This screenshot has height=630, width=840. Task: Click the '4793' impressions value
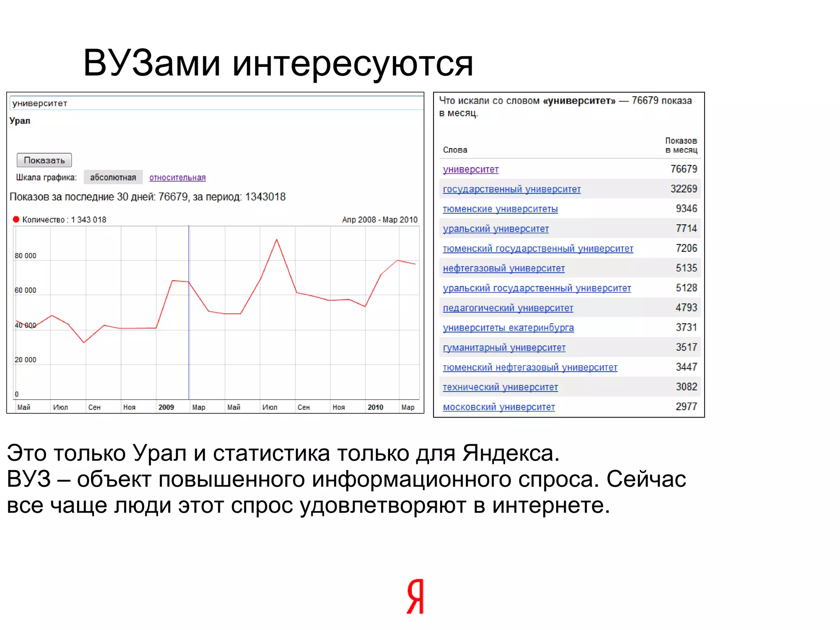[687, 307]
